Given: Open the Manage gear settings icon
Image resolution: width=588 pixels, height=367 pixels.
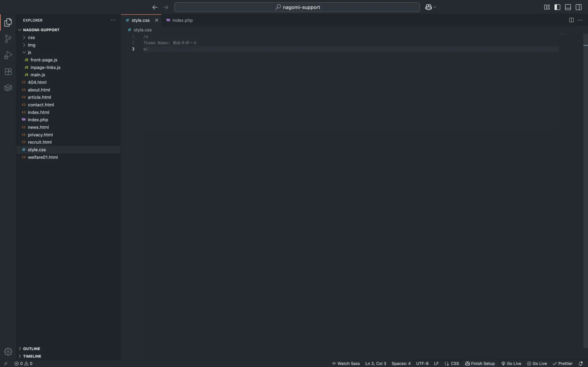Looking at the screenshot, I should point(8,351).
